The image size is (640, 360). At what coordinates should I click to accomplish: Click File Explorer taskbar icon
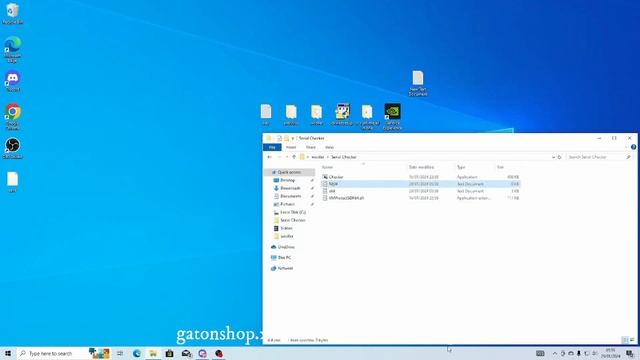coord(153,353)
